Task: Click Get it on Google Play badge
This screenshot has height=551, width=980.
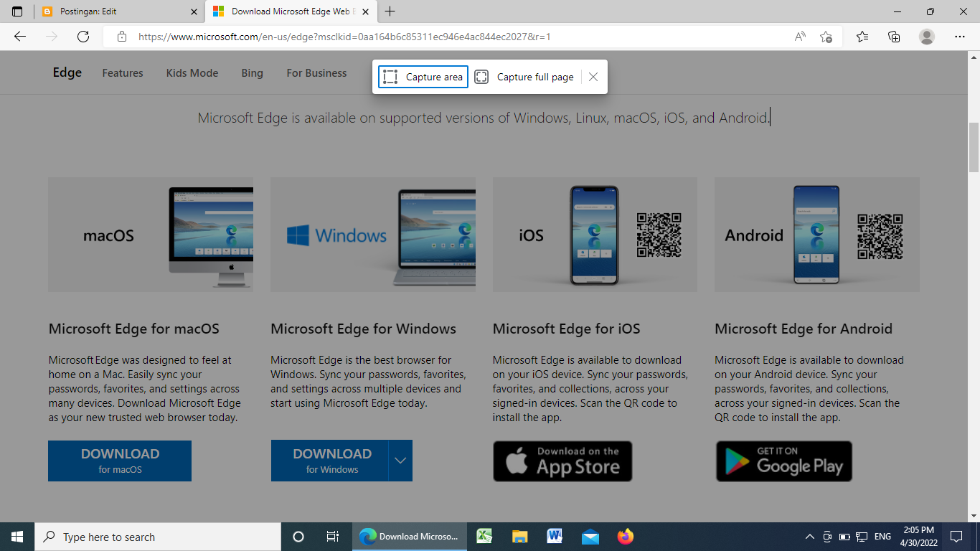Action: point(784,461)
